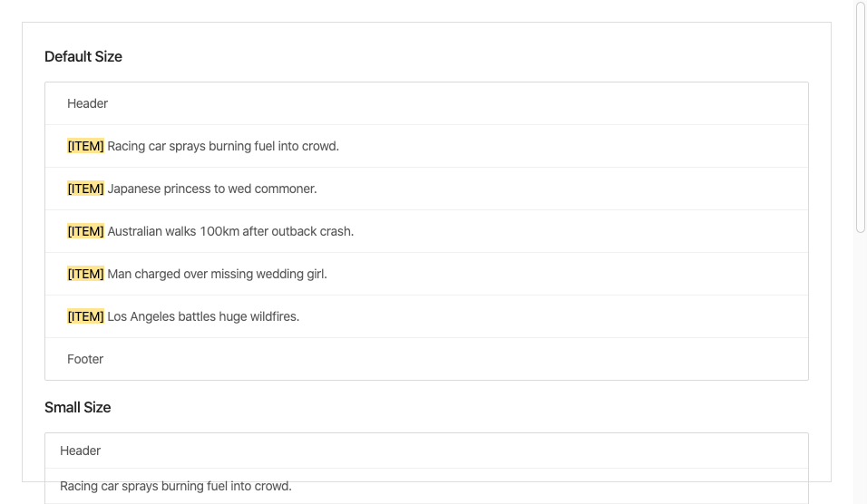Click the Header row of Small Size list
The width and height of the screenshot is (867, 504).
pyautogui.click(x=426, y=451)
